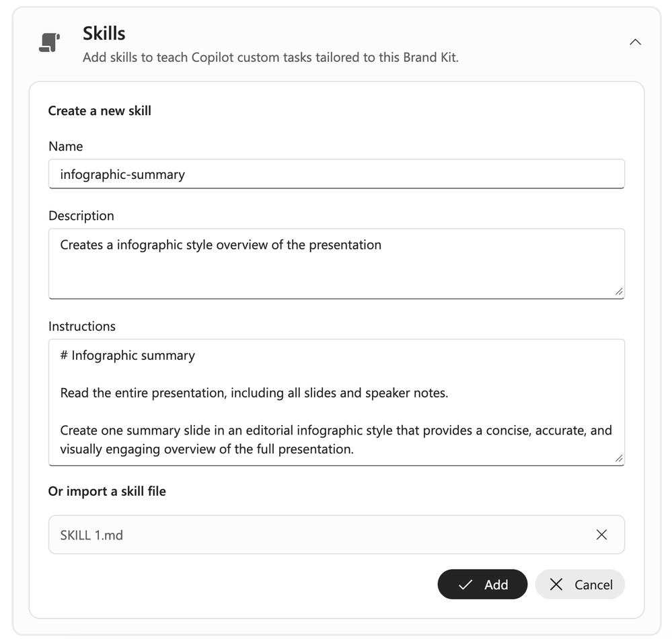
Task: Click the "Add skills to teach Copilot" subtitle
Action: [x=270, y=57]
